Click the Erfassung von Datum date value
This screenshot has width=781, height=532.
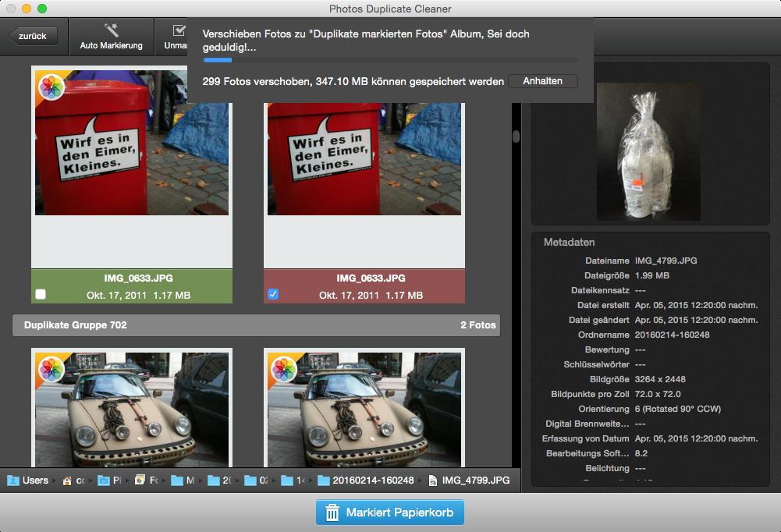[x=696, y=438]
